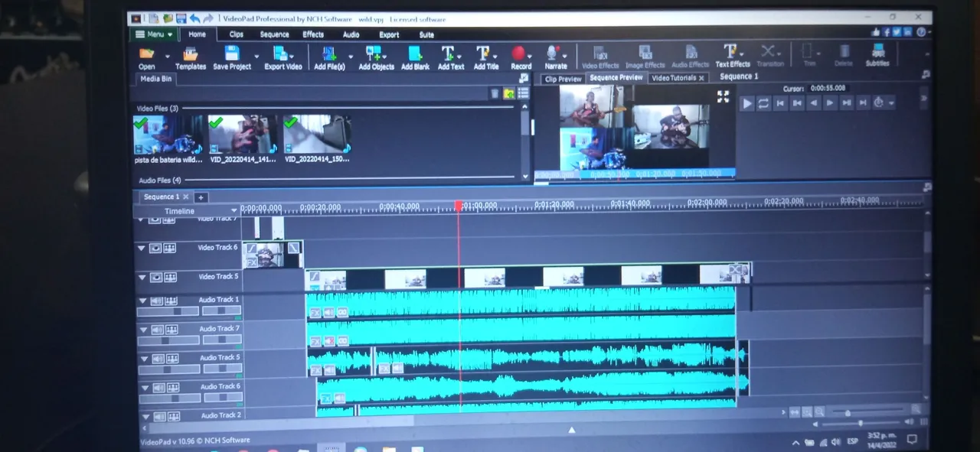Close the Sequence 1 timeline tab

(x=185, y=197)
